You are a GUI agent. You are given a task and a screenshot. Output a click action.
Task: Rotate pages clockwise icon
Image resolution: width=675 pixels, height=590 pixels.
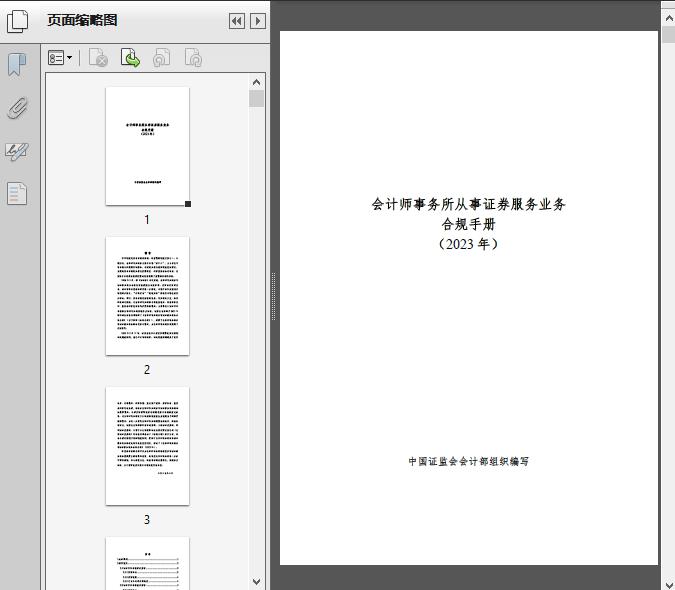tap(193, 58)
